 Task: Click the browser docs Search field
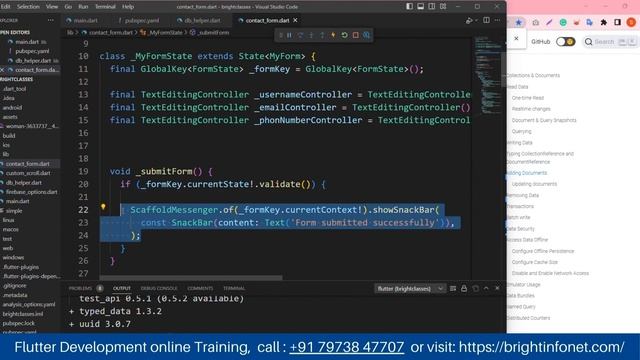coord(610,42)
